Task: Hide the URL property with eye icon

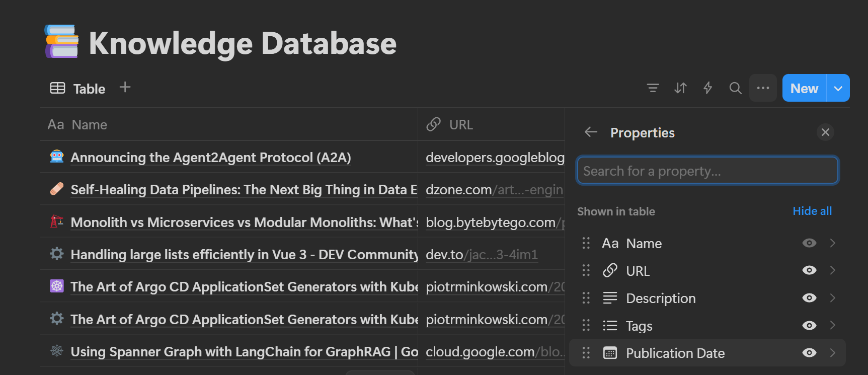Action: pyautogui.click(x=809, y=270)
